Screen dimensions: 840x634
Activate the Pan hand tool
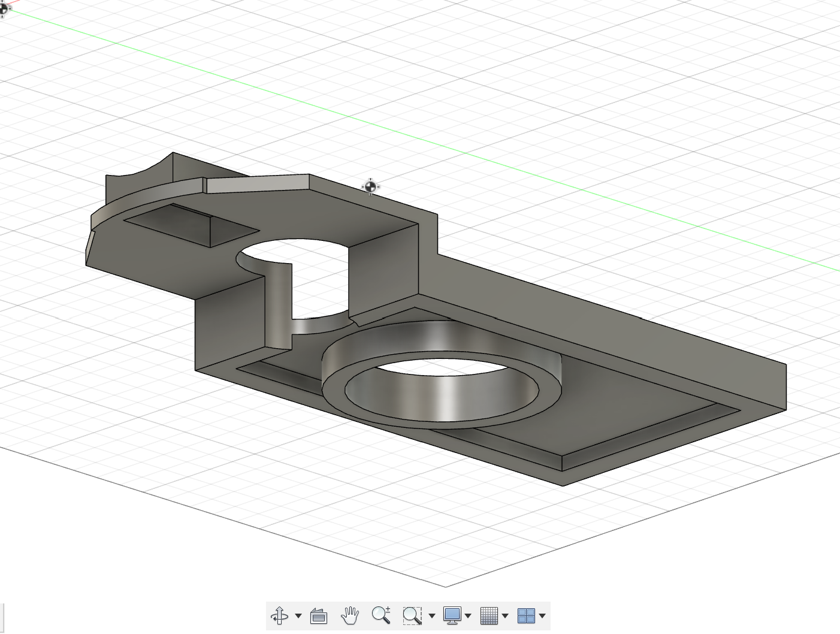(x=350, y=615)
